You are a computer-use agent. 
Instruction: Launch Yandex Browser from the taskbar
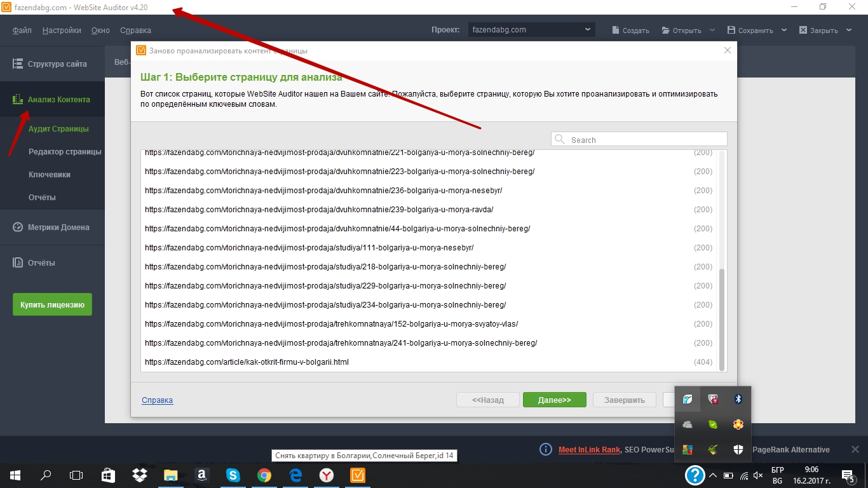(326, 475)
